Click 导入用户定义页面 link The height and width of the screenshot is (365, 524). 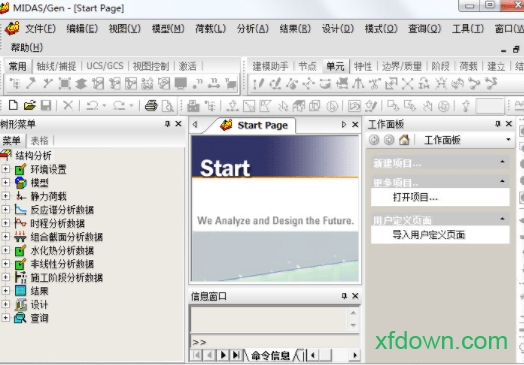point(429,235)
